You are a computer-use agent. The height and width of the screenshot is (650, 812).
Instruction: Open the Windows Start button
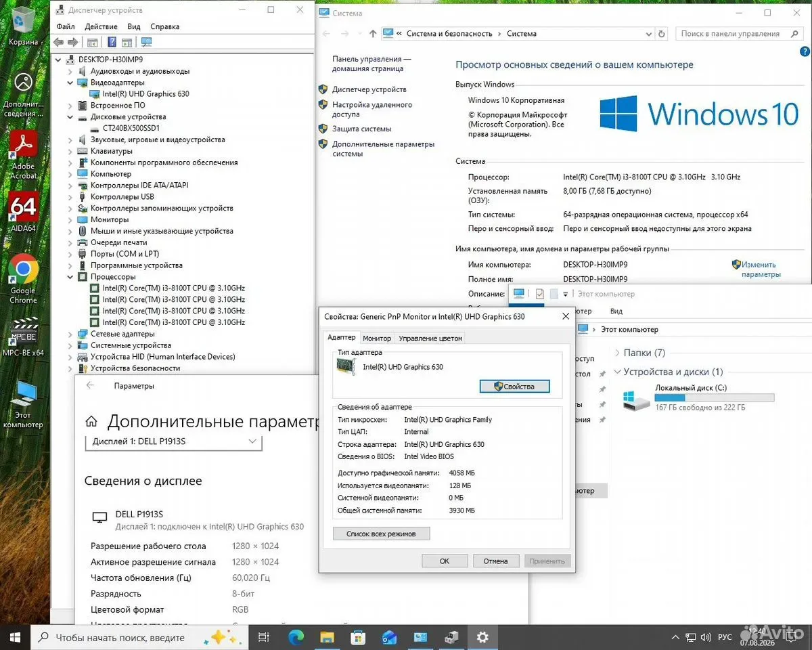point(16,637)
